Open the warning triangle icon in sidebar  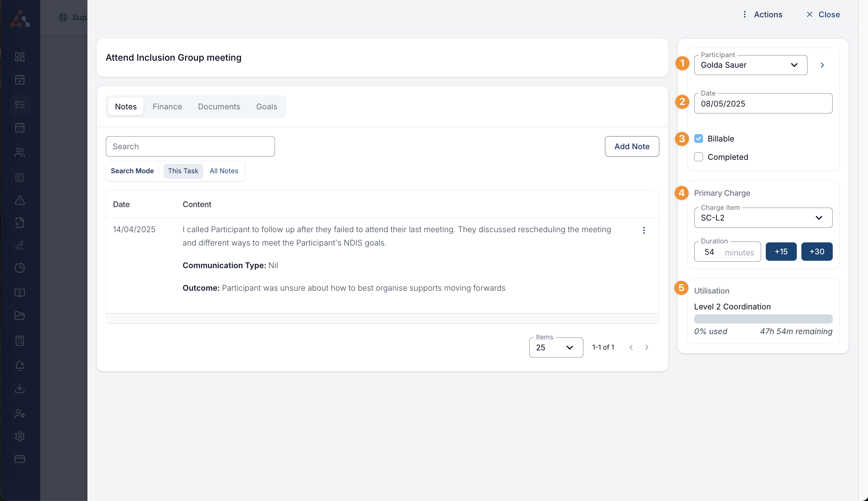pyautogui.click(x=20, y=200)
